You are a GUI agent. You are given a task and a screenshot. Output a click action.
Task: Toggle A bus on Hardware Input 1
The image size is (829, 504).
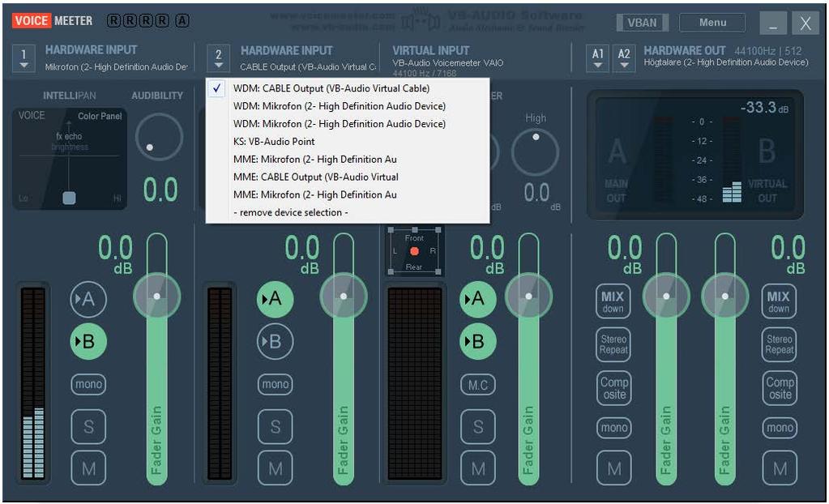[88, 299]
